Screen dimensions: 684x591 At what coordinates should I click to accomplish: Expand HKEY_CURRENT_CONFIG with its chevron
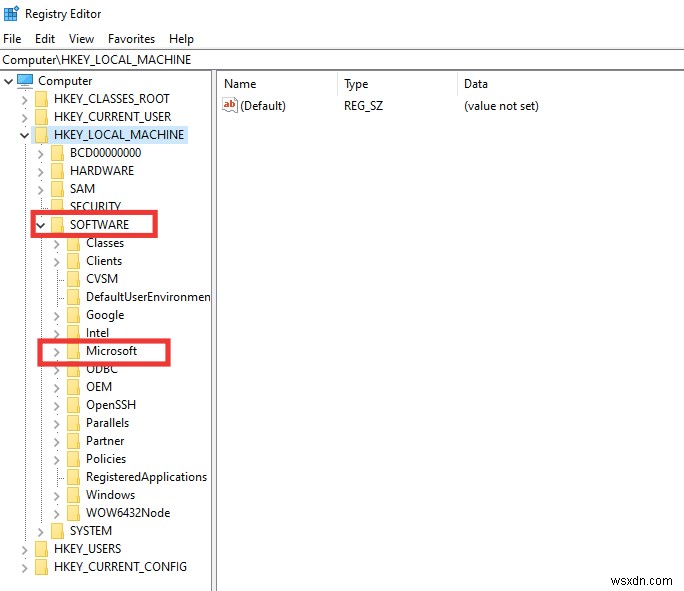point(24,567)
